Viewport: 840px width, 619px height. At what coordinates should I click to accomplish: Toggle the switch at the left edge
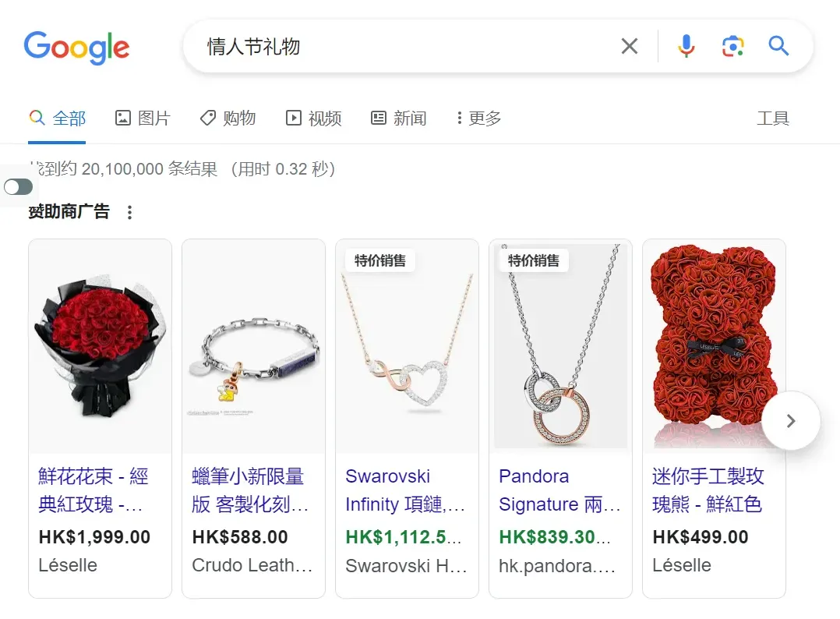[x=18, y=187]
